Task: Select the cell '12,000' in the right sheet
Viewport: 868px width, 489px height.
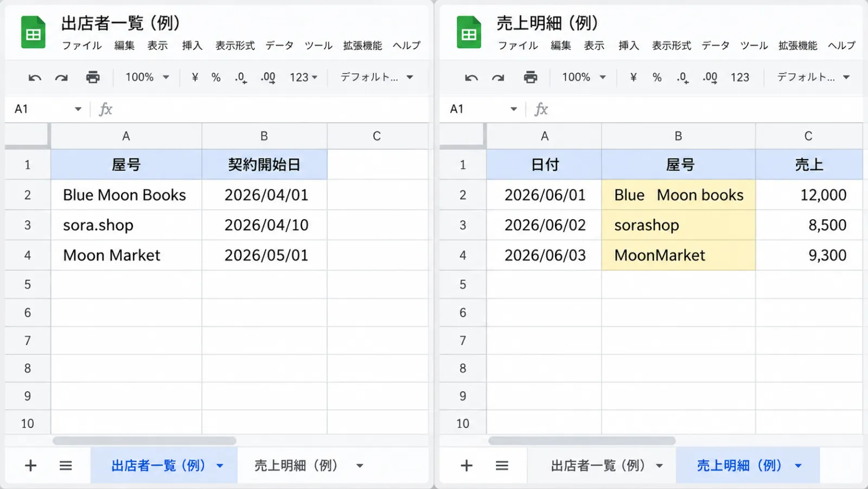Action: (809, 195)
